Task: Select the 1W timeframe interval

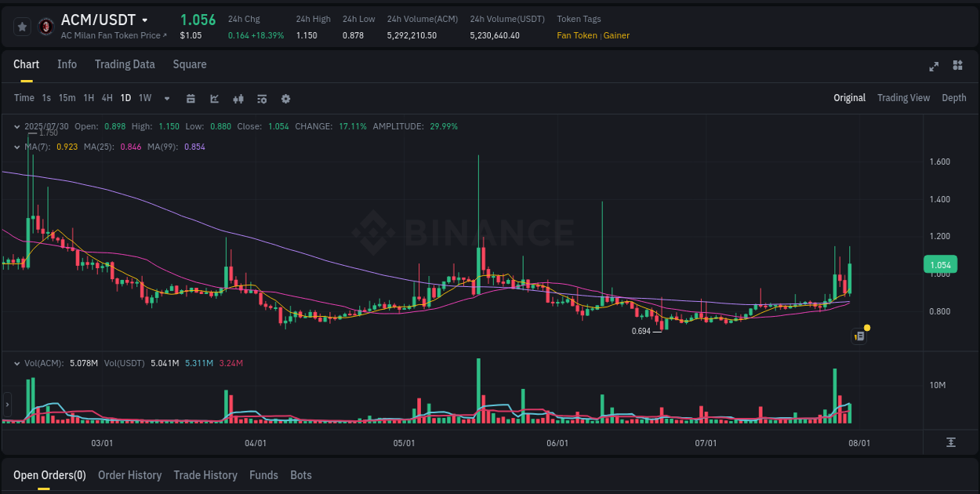Action: (144, 98)
